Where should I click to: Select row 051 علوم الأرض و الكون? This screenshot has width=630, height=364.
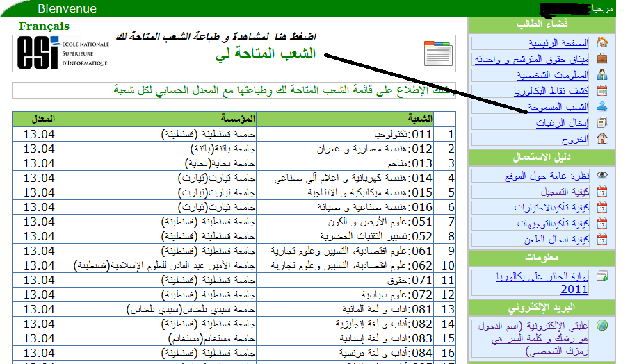click(234, 222)
